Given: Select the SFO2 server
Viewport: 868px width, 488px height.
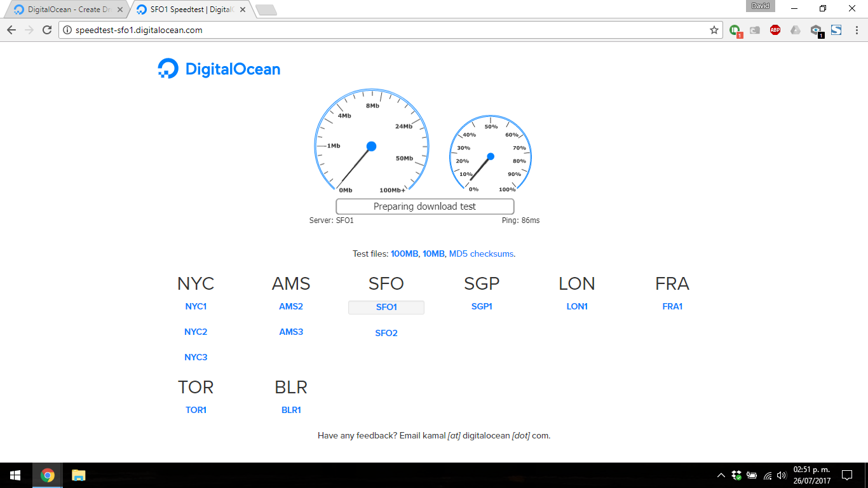Looking at the screenshot, I should (386, 333).
